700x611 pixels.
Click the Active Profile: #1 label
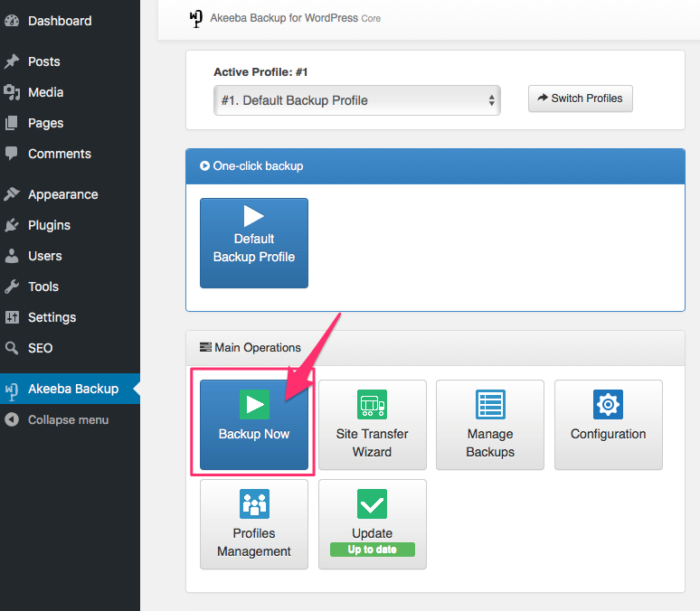point(260,72)
